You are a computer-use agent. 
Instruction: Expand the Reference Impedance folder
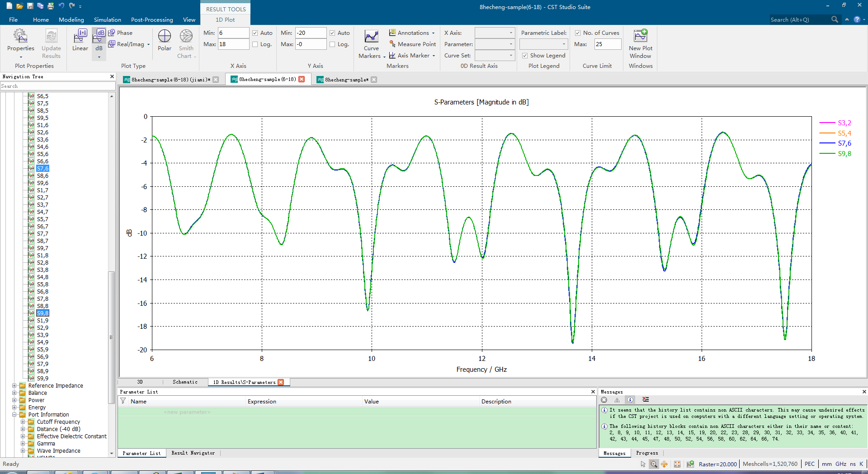(14, 386)
